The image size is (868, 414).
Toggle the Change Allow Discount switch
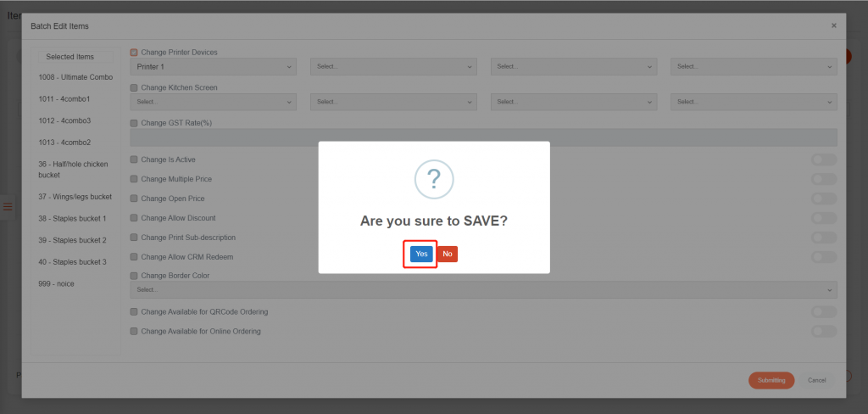[x=824, y=218]
